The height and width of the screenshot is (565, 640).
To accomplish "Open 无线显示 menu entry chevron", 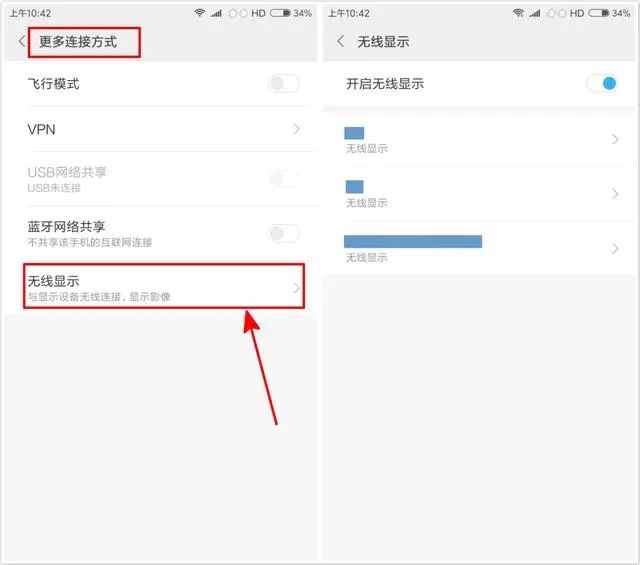I will [297, 288].
